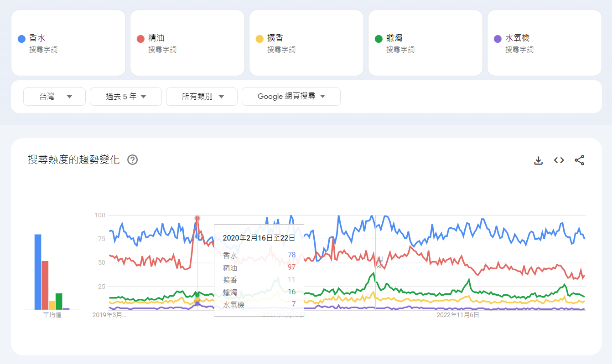
Task: Click the blue dot for 香水
Action: [x=21, y=39]
